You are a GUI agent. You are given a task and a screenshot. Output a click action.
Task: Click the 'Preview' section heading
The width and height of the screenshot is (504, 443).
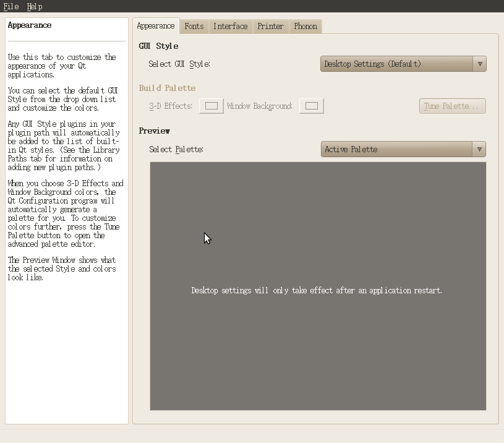(154, 131)
